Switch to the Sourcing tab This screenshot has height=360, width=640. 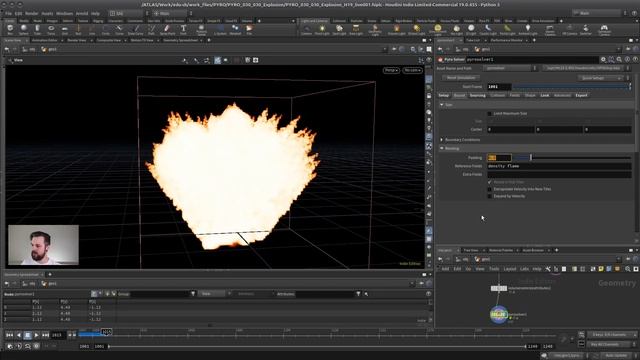pos(478,96)
